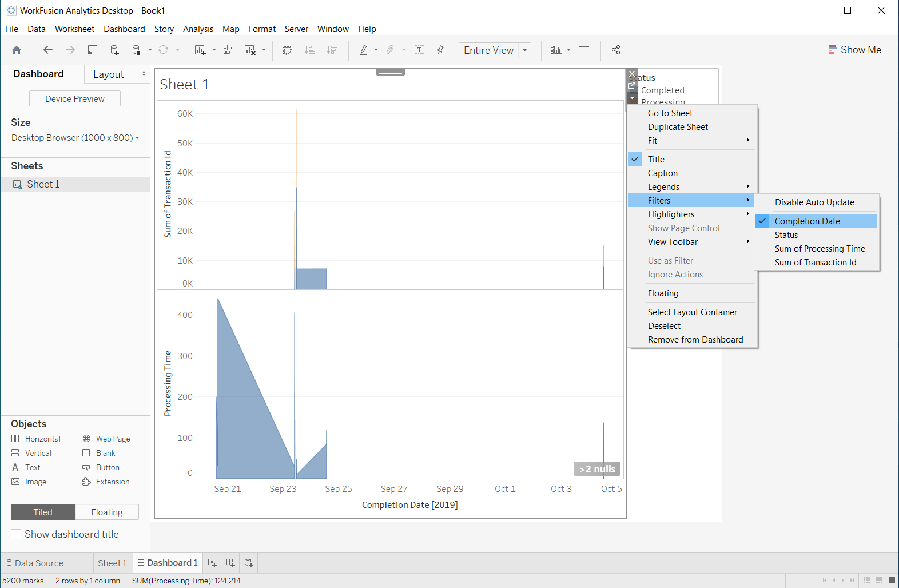Expand the Fit submenu
This screenshot has height=588, width=899.
click(x=693, y=141)
